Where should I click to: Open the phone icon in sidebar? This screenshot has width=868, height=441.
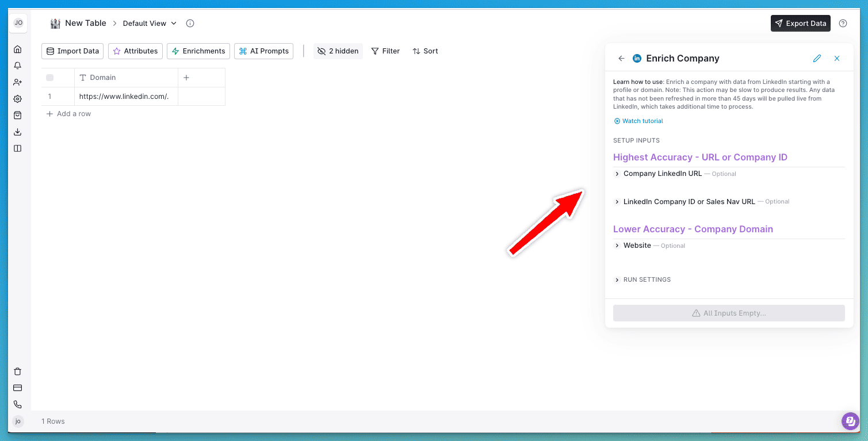coord(18,404)
